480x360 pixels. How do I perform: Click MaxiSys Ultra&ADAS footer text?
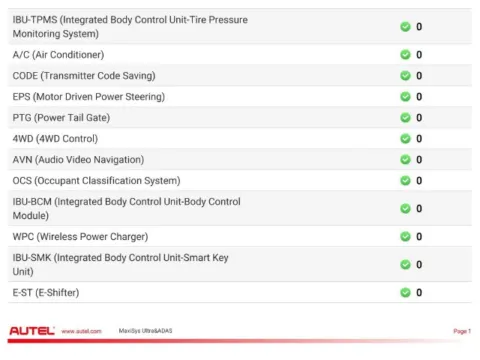[145, 331]
